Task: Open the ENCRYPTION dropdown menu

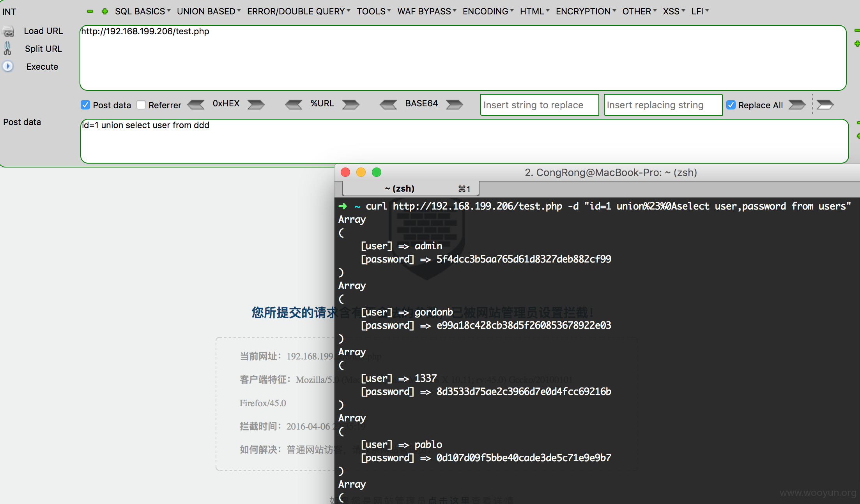Action: (x=586, y=11)
